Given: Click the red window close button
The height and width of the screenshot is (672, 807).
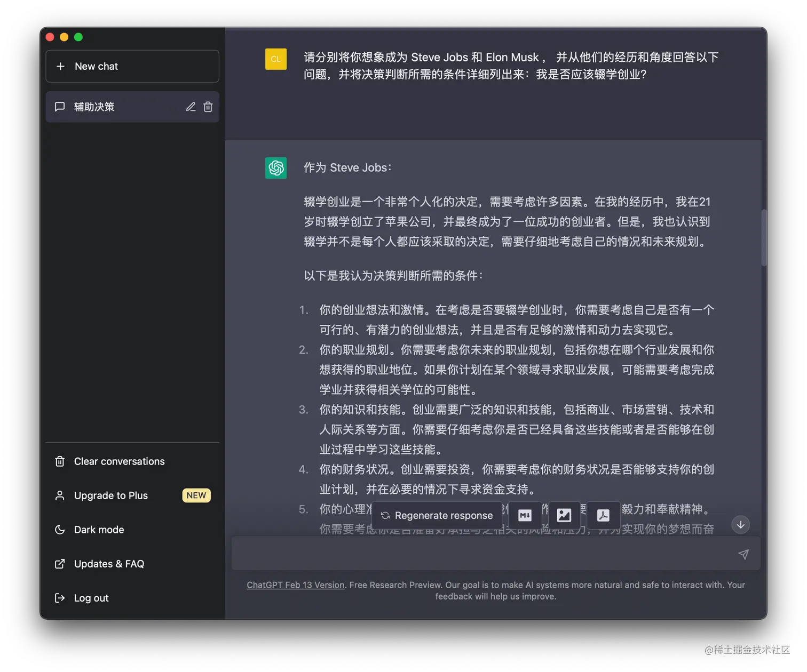Looking at the screenshot, I should 50,37.
